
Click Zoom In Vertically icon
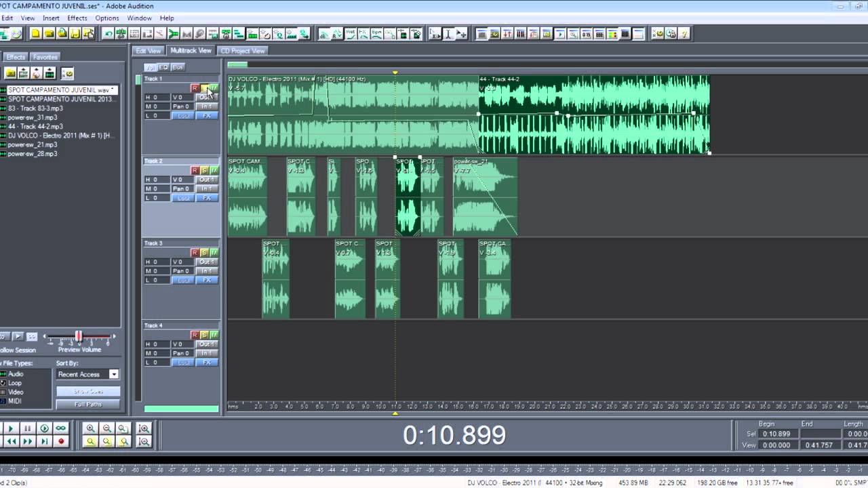pyautogui.click(x=144, y=428)
